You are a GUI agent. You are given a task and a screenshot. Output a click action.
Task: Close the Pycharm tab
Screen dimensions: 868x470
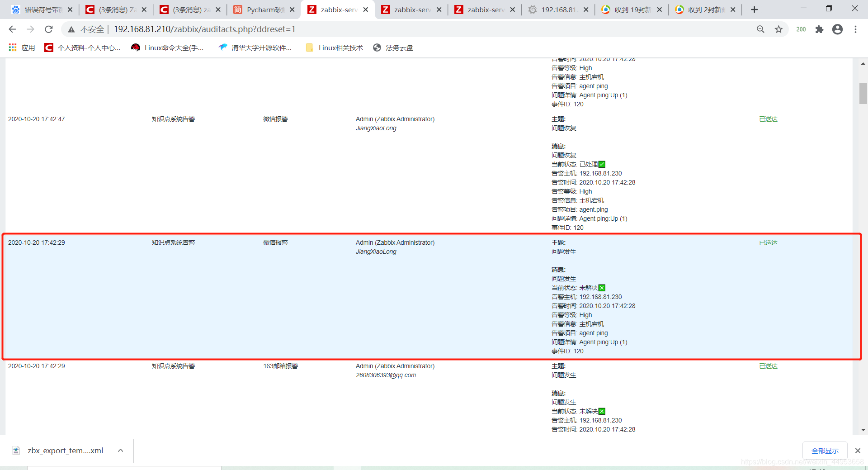292,9
